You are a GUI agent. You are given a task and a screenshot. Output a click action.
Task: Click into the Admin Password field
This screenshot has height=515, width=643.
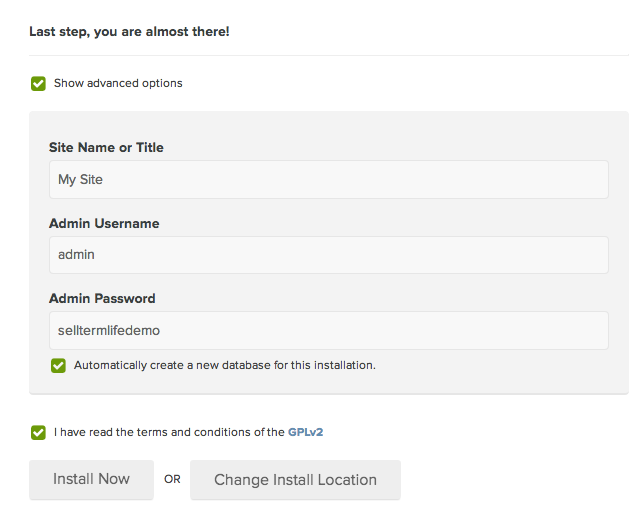click(328, 330)
